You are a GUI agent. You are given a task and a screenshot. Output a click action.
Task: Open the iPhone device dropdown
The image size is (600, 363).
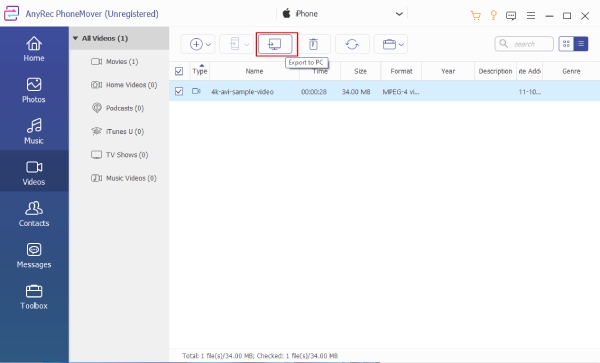tap(342, 14)
